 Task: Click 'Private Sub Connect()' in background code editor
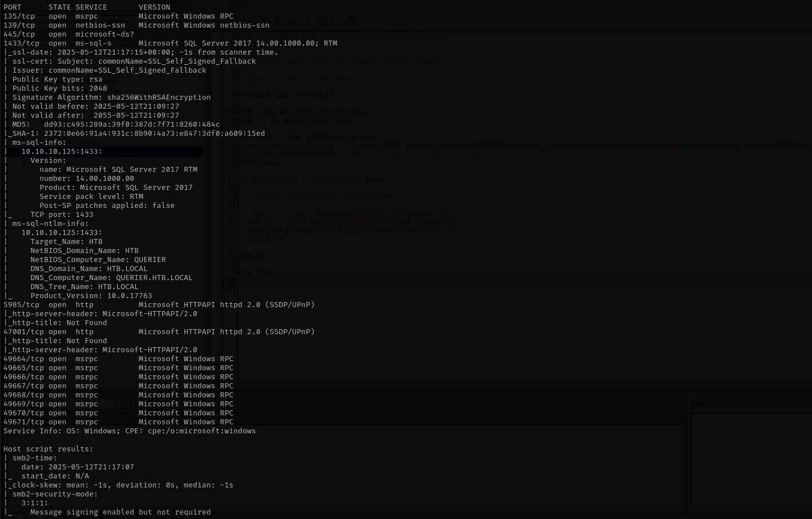click(286, 95)
